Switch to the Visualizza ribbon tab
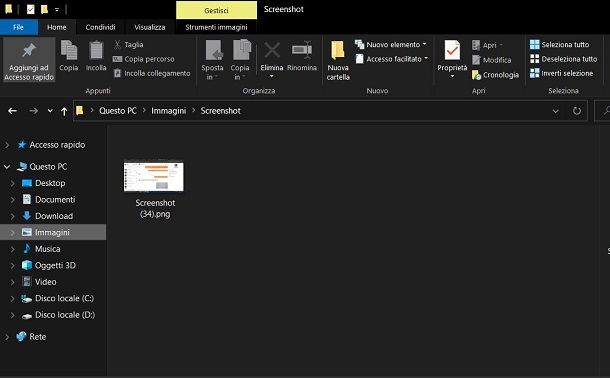Screen dimensions: 610x378 click(150, 27)
